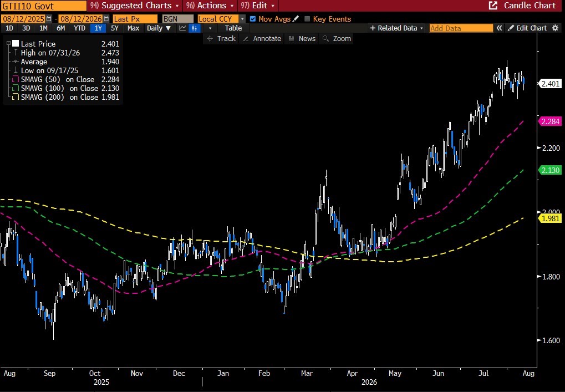
Task: Switch to Table view
Action: pyautogui.click(x=233, y=28)
